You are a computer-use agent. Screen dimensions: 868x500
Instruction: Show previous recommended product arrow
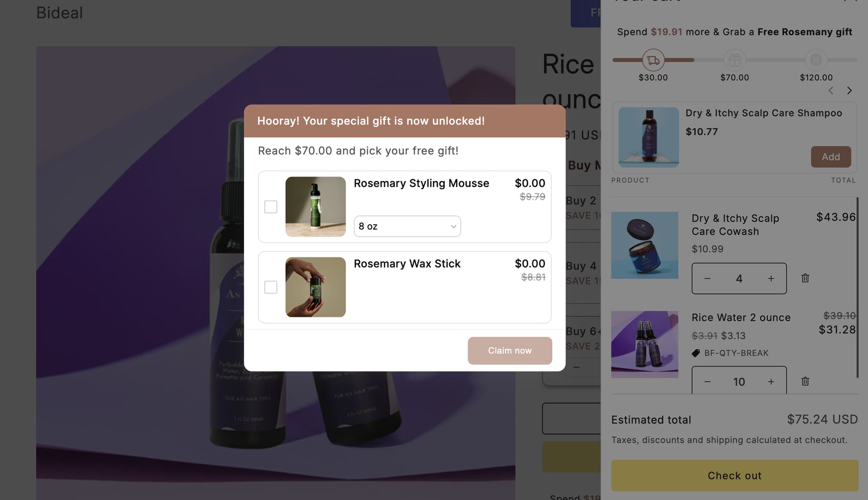(831, 90)
